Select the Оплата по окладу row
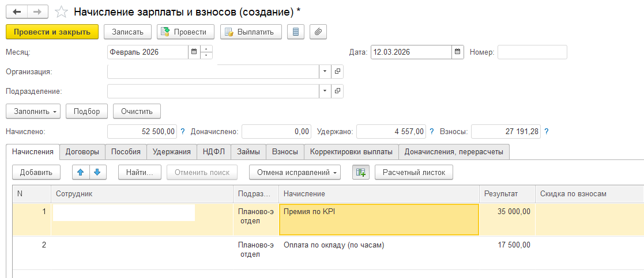 (x=334, y=245)
